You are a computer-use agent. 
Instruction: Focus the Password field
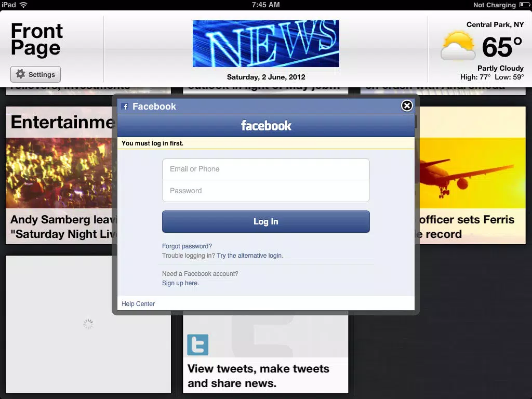pyautogui.click(x=266, y=191)
